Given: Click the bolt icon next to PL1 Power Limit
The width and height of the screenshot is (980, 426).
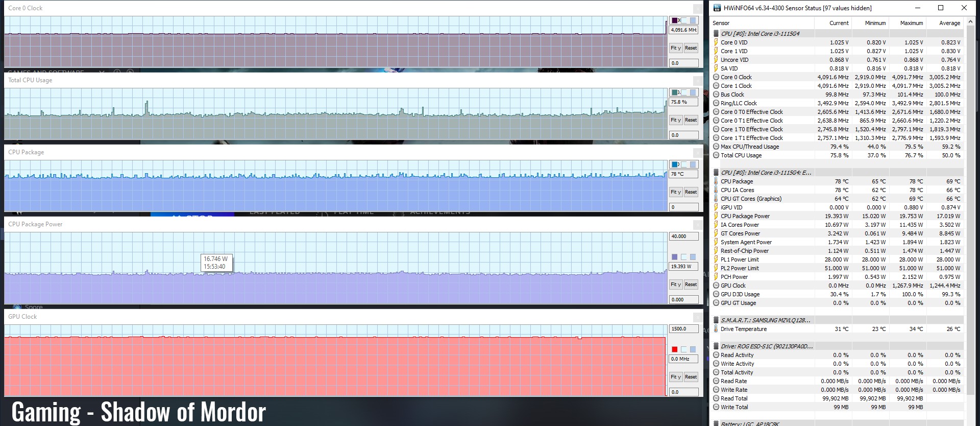Looking at the screenshot, I should [x=716, y=259].
